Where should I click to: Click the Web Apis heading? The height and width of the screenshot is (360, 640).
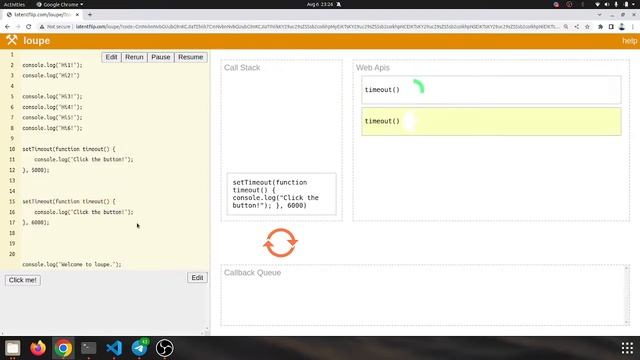pyautogui.click(x=373, y=68)
